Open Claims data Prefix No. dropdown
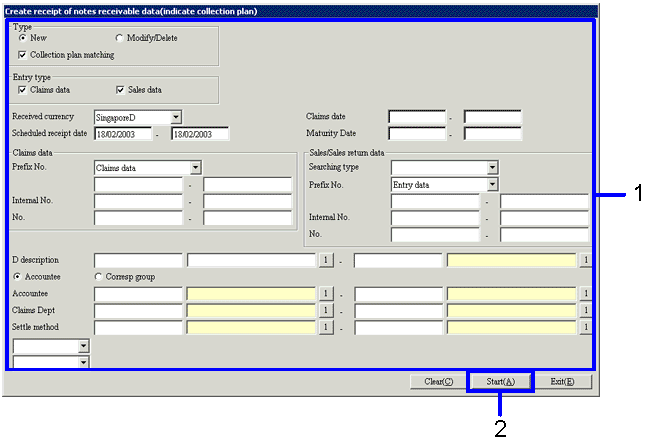Viewport: 656px width, 446px height. pos(195,168)
